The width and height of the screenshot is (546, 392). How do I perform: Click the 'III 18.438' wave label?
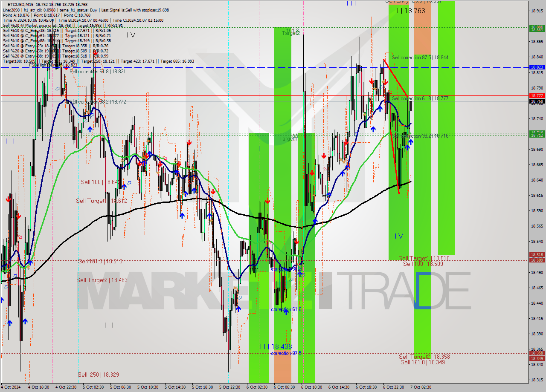(x=276, y=346)
